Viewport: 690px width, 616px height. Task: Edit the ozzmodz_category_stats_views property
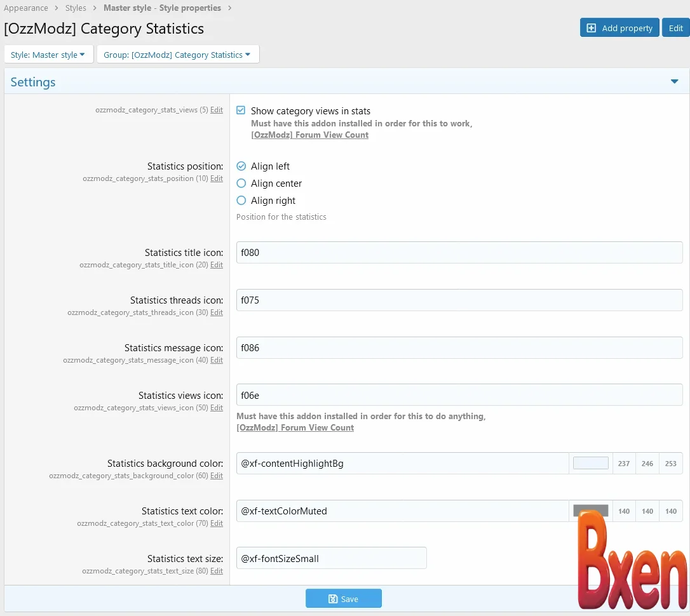pos(217,109)
